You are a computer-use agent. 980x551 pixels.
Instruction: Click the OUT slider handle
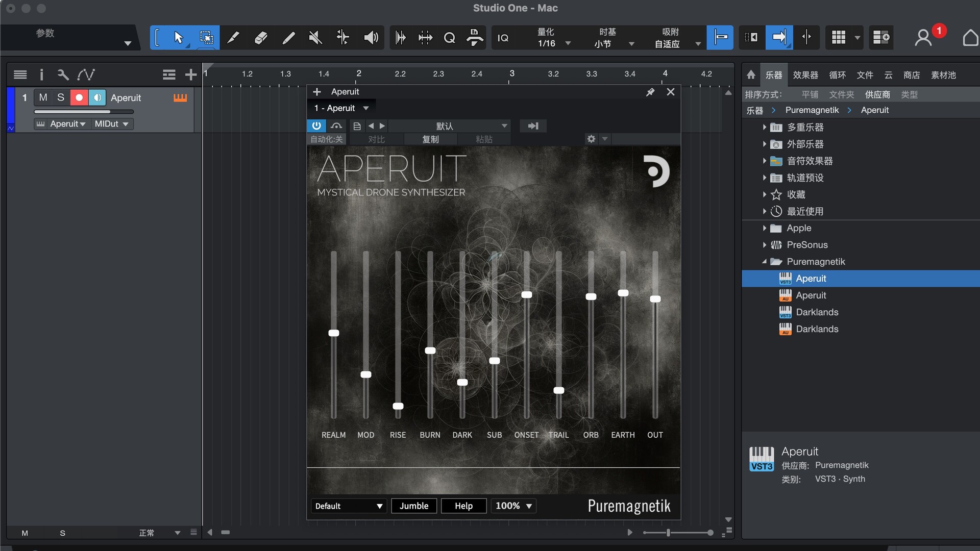point(655,299)
